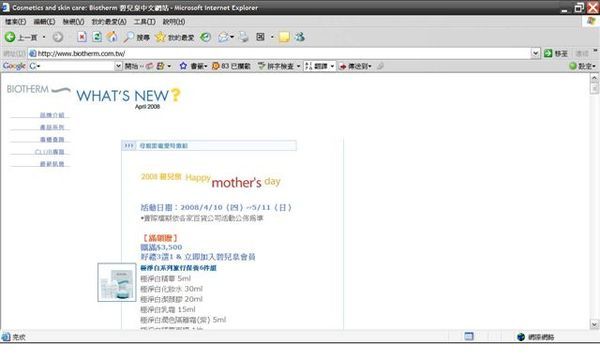600x360 pixels.
Task: Open the History icon in toolbar
Action: click(x=205, y=37)
